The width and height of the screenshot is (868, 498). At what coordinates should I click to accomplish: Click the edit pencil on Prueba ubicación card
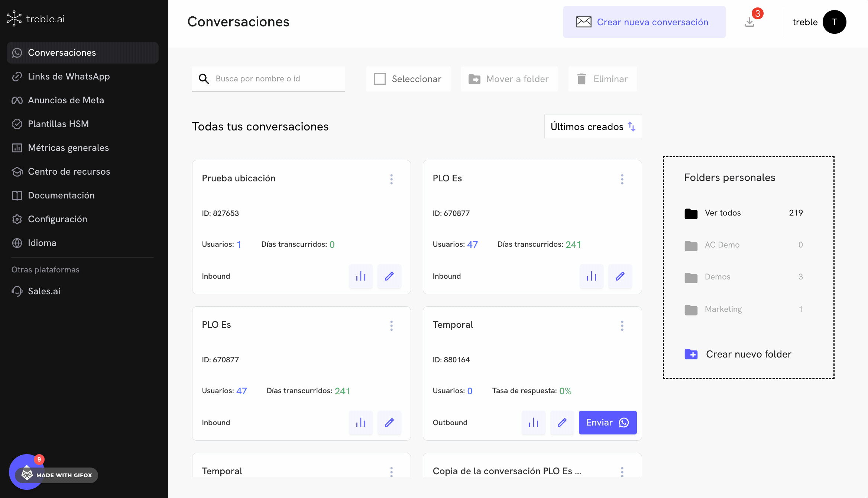pyautogui.click(x=389, y=276)
